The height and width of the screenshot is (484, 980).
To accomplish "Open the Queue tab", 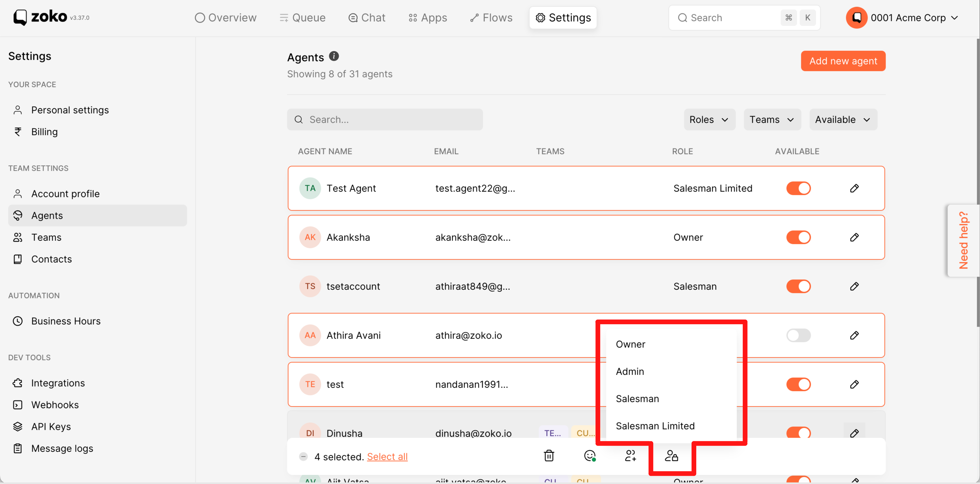I will click(302, 18).
